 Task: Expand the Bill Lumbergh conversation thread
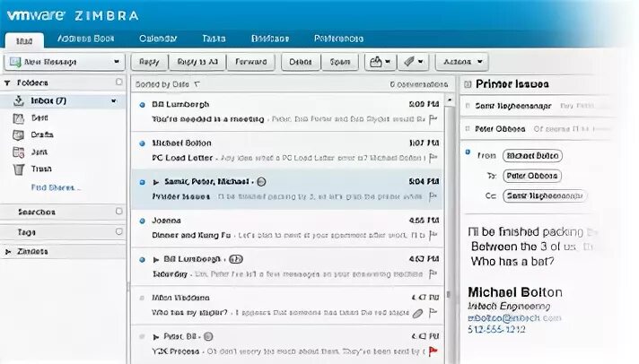(x=155, y=260)
